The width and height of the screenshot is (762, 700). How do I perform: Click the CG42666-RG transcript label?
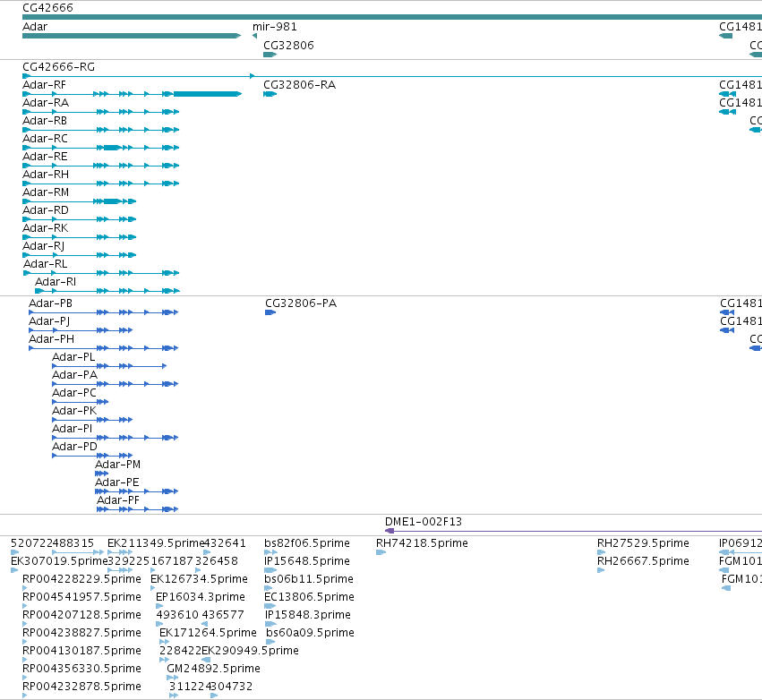click(x=59, y=67)
